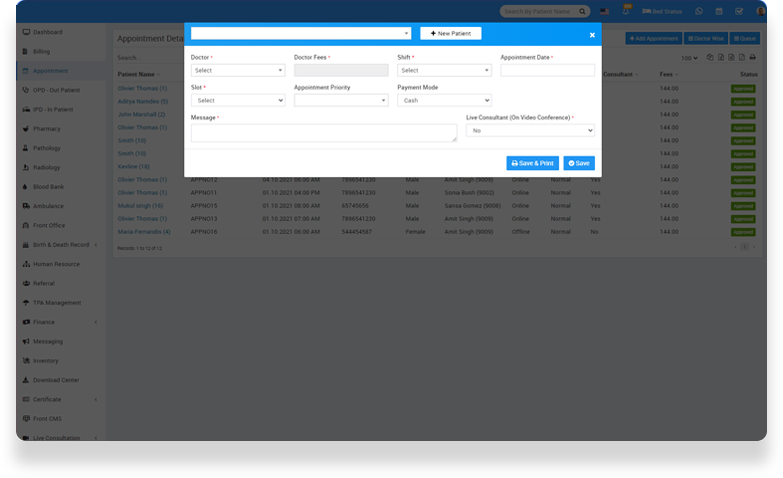The width and height of the screenshot is (783, 478).
Task: Open the calendar icon in header
Action: [x=719, y=11]
